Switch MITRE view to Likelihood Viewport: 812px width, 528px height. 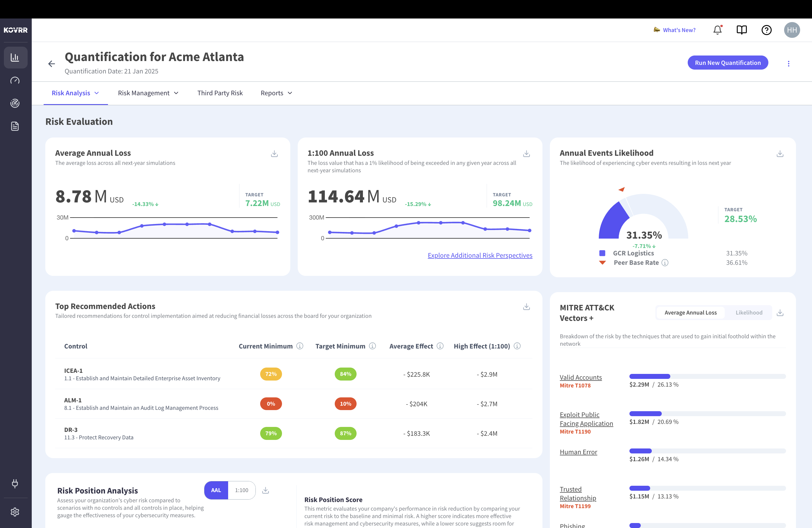pyautogui.click(x=749, y=312)
